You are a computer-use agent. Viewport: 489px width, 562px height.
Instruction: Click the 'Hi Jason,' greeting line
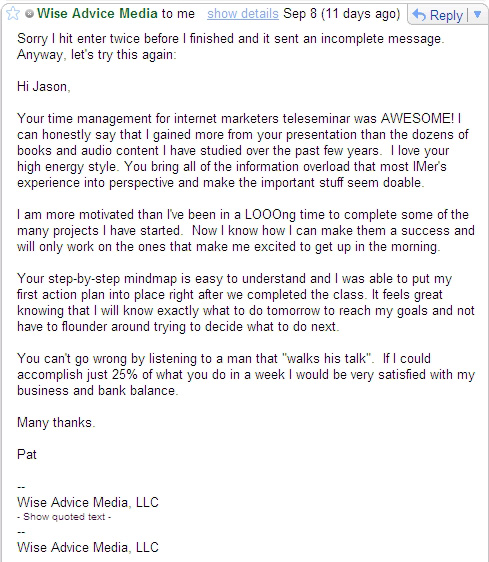coord(44,87)
